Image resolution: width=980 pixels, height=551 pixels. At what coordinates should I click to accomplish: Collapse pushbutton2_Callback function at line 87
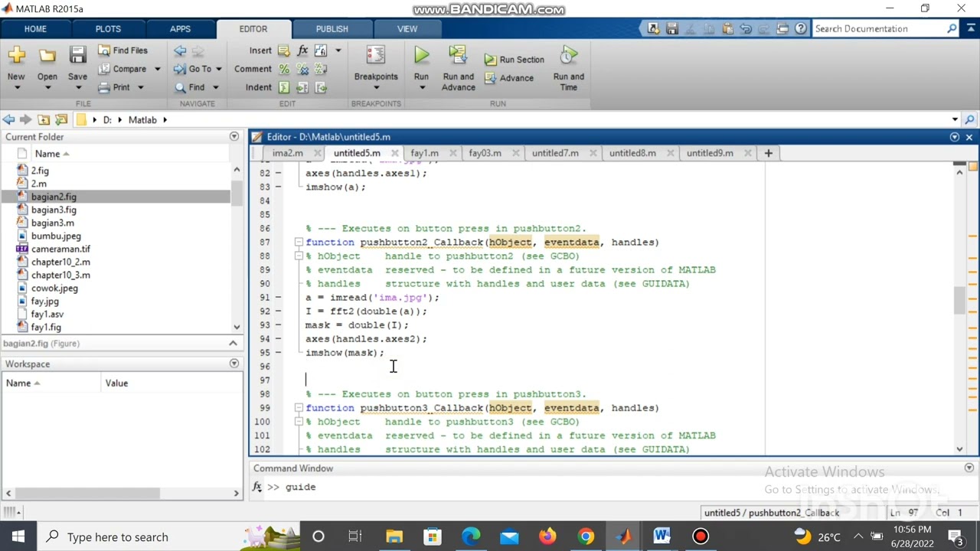pos(299,243)
